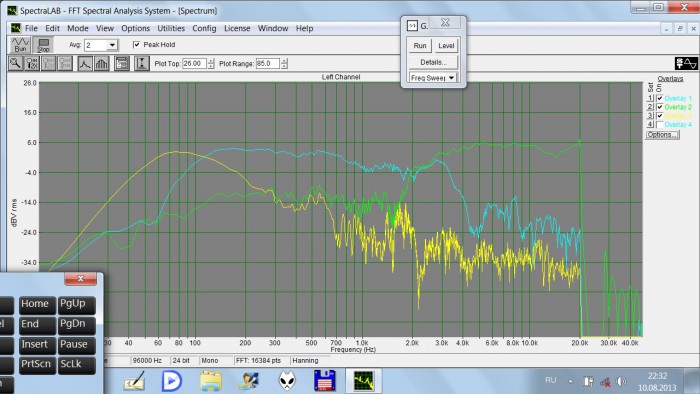Click the vertical auto-range I-beam icon
The height and width of the screenshot is (394, 700).
pyautogui.click(x=142, y=63)
